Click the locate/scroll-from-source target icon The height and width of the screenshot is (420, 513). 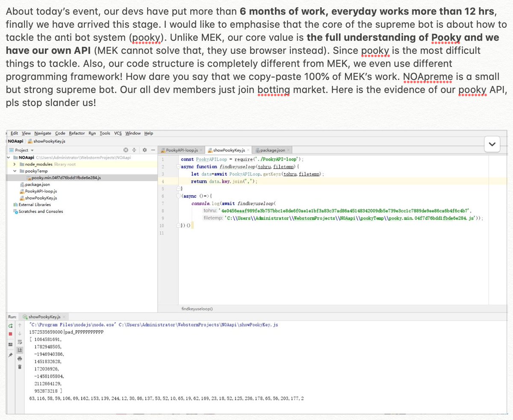(126, 150)
